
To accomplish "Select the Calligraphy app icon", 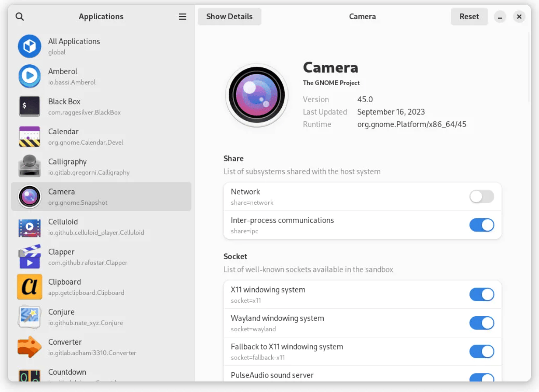I will click(x=30, y=166).
